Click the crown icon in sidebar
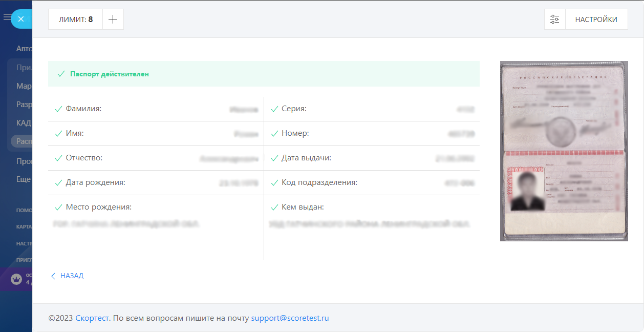Viewport: 644px width, 332px height. click(16, 279)
